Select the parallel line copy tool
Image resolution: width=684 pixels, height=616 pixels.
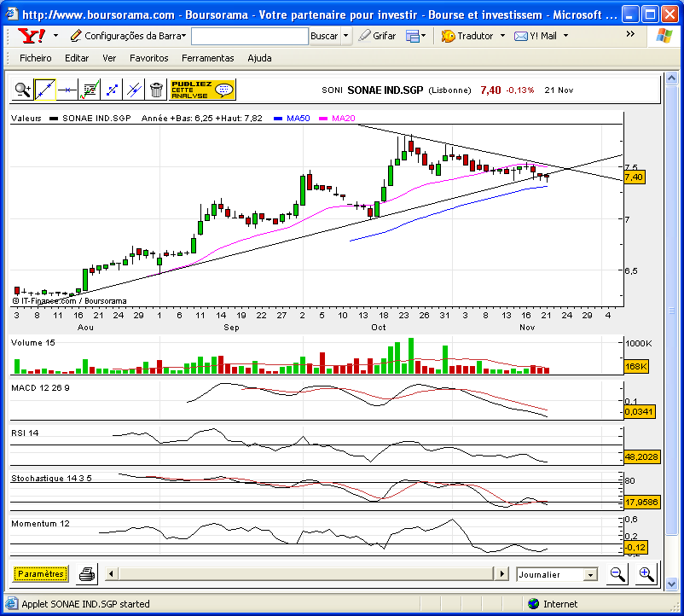(x=134, y=90)
